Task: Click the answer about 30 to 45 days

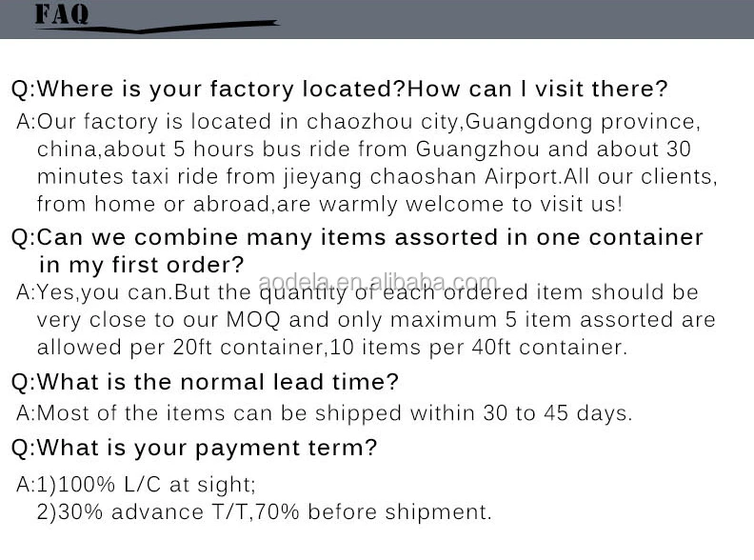Action: [324, 413]
